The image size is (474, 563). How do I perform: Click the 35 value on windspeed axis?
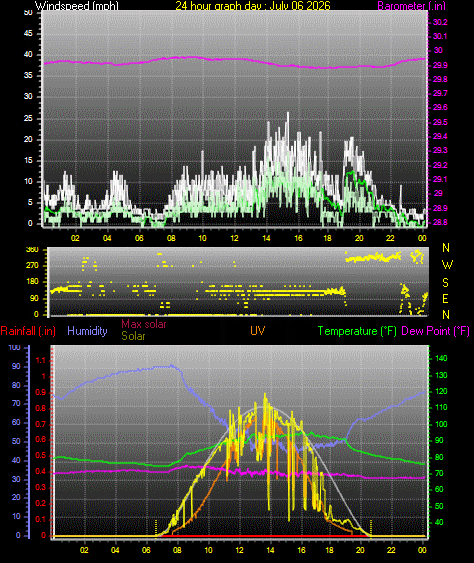[x=28, y=75]
